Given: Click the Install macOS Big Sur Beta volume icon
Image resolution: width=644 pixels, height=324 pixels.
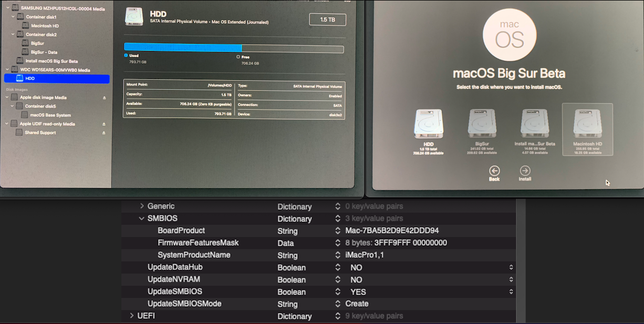Looking at the screenshot, I should [20, 61].
